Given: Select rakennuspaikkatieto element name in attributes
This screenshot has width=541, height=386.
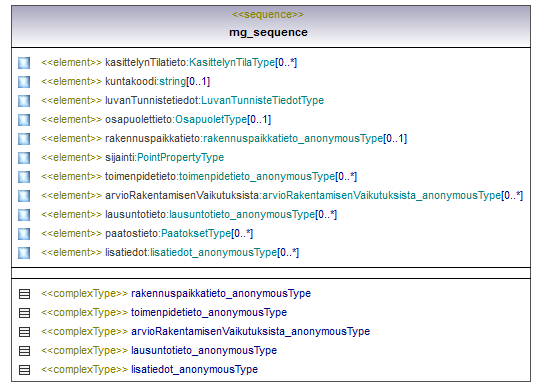Looking at the screenshot, I should click(x=153, y=138).
